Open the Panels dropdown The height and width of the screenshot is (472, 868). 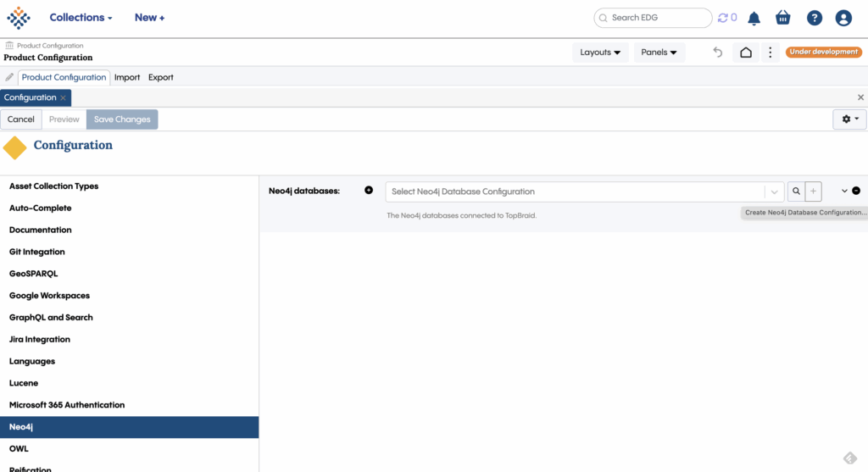(x=659, y=53)
